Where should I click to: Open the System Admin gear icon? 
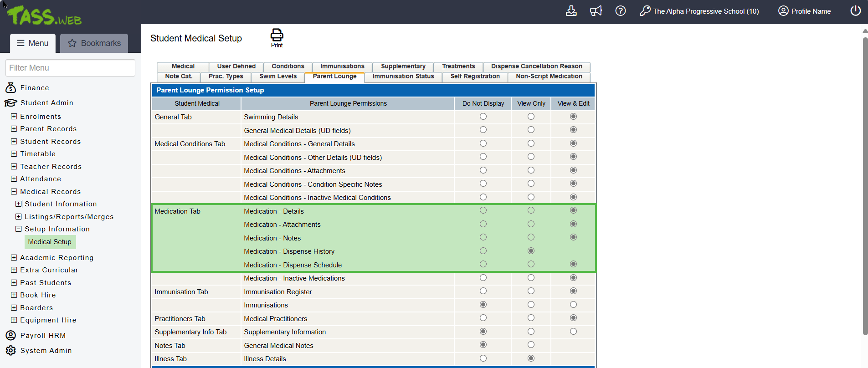pos(11,350)
